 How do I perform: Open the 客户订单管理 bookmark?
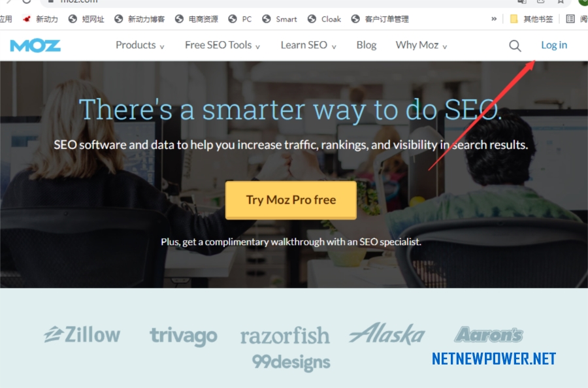point(380,19)
